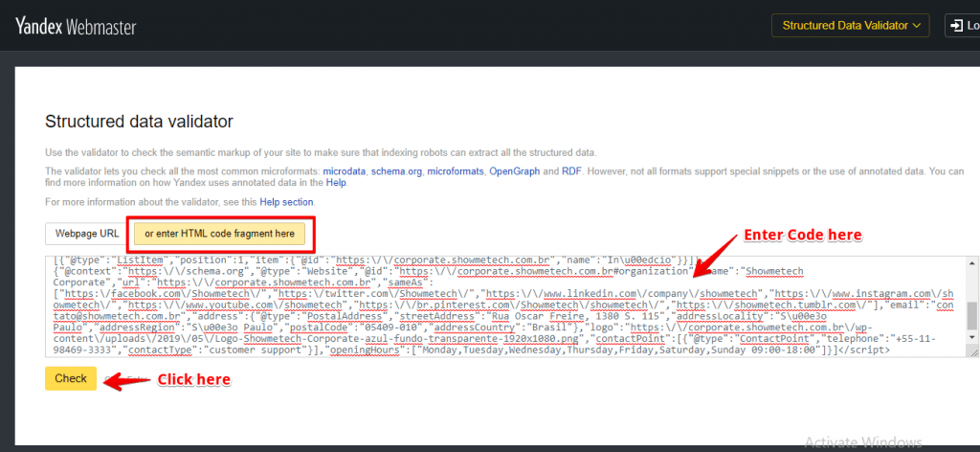The image size is (980, 452).
Task: Open the Help link about annotated data
Action: 335,183
